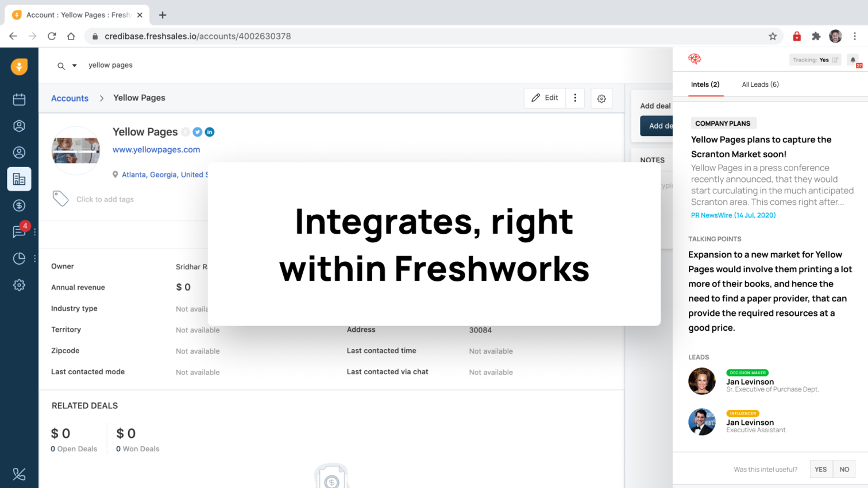The width and height of the screenshot is (868, 488).
Task: Open account page settings gear dropdown
Action: [x=601, y=99]
